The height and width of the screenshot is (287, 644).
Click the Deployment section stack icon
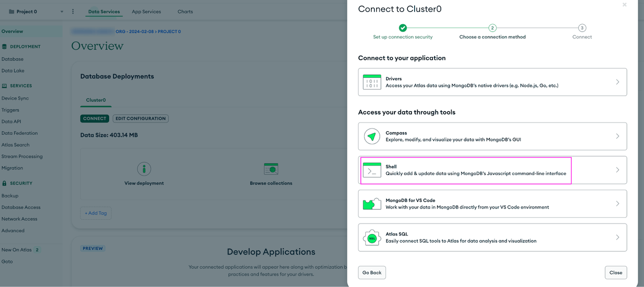pyautogui.click(x=4, y=47)
